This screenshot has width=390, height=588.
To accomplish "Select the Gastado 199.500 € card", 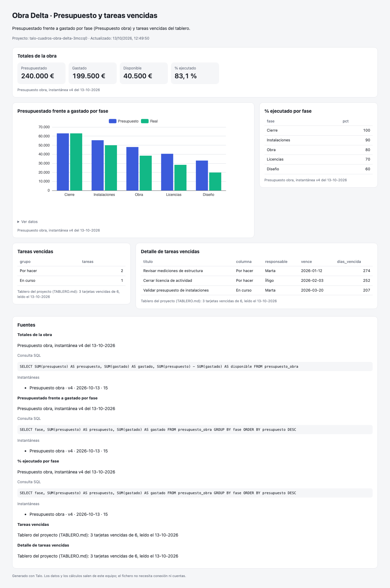I will pyautogui.click(x=93, y=73).
